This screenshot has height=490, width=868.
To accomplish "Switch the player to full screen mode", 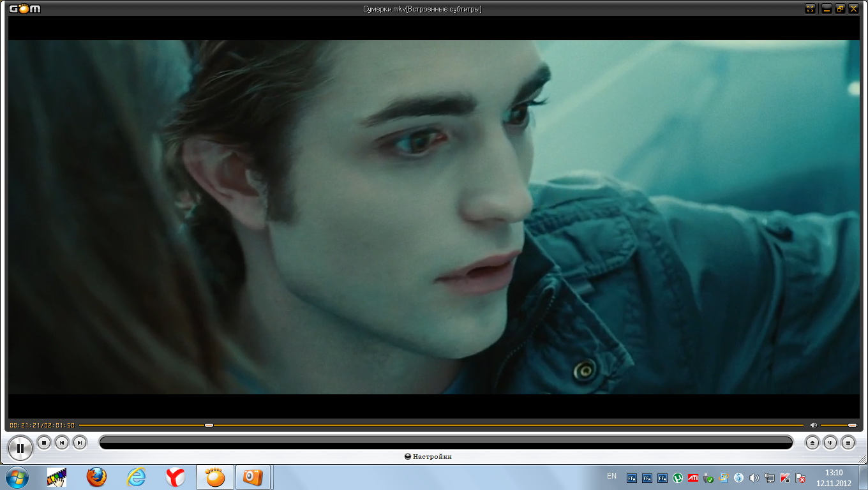I will (x=811, y=8).
